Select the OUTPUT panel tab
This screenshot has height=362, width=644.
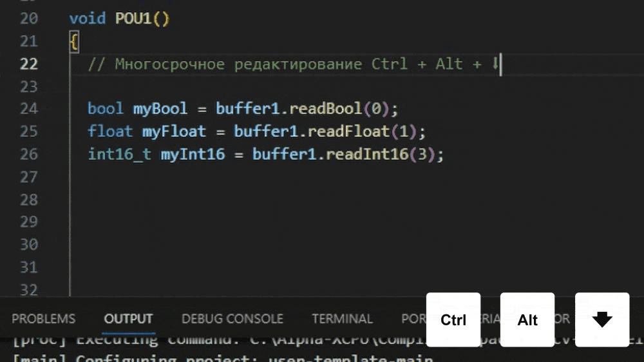(x=128, y=319)
